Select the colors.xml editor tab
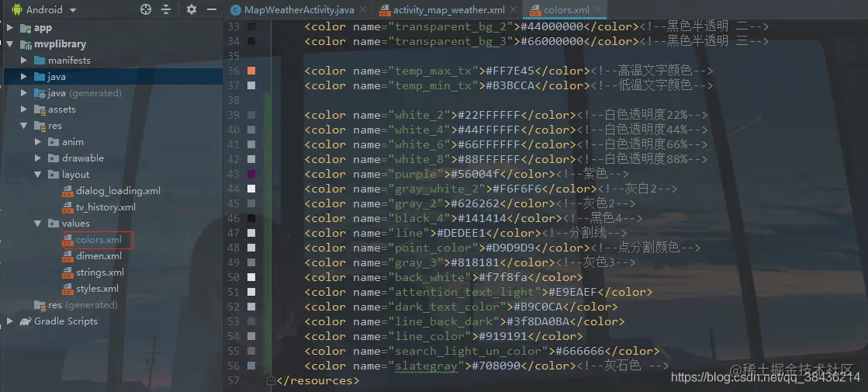Viewport: 868px width, 392px height. click(x=566, y=11)
